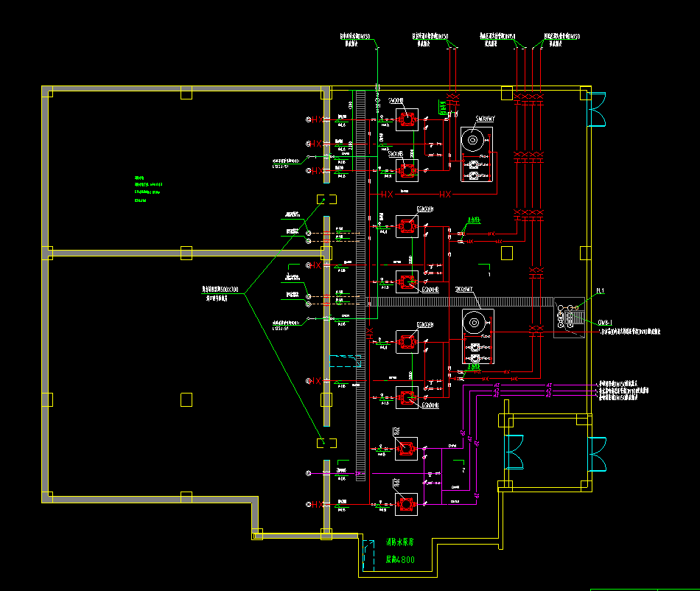Viewport: 700px width, 591px height.
Task: Select the upper SWXHWY label text
Action: coord(484,118)
